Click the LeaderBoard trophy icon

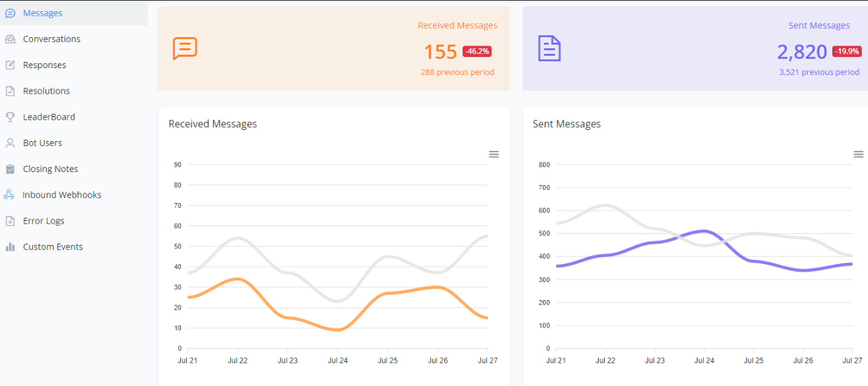pos(10,117)
